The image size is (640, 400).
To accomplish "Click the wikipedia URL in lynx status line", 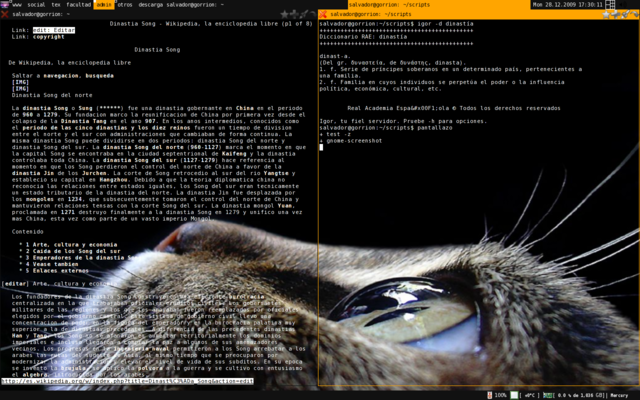I will [127, 381].
